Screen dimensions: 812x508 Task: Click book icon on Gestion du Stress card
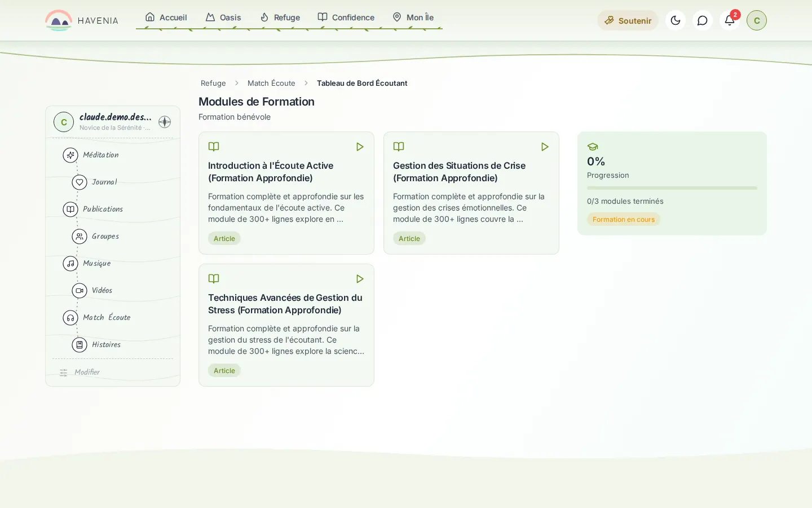(214, 279)
